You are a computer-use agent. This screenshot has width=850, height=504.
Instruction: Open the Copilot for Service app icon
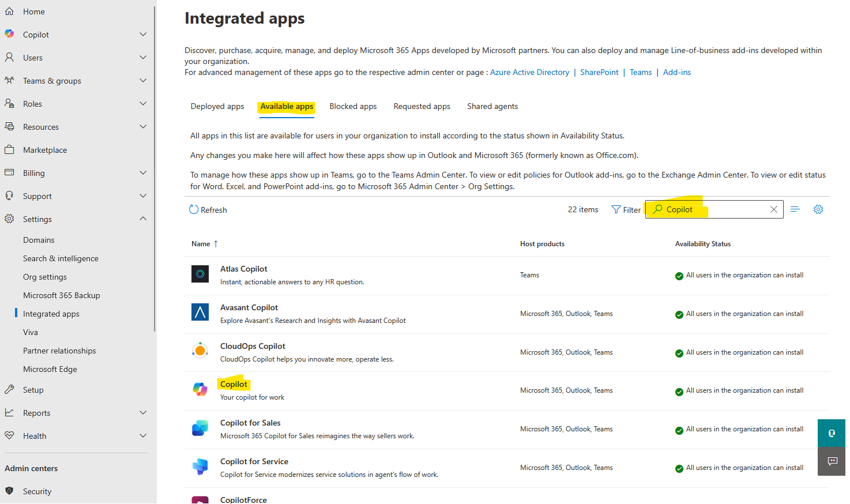click(x=200, y=467)
